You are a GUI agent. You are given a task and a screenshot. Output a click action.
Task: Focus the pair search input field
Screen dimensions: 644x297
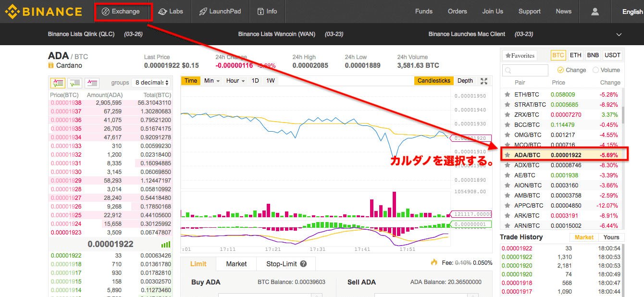(x=525, y=71)
